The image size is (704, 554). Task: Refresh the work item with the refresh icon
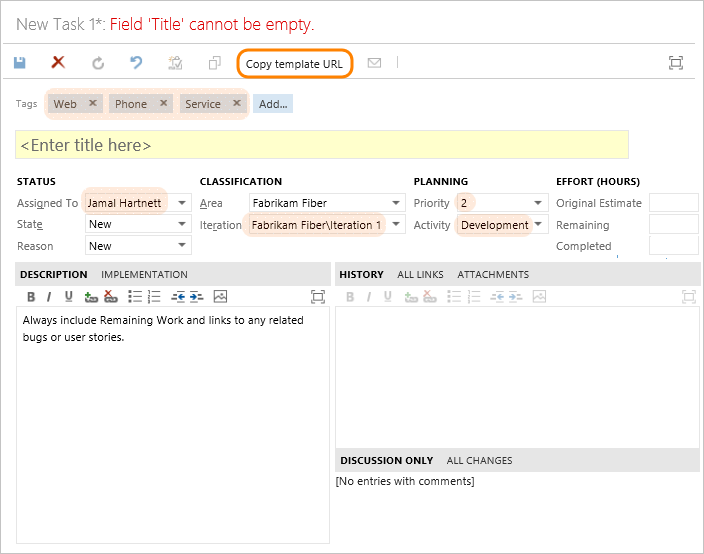point(98,63)
